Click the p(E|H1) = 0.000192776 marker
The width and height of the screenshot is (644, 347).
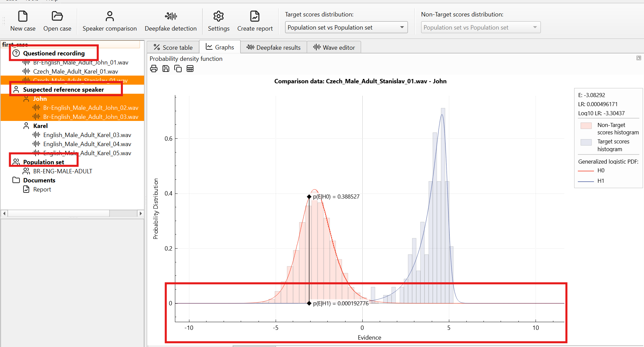pos(309,303)
